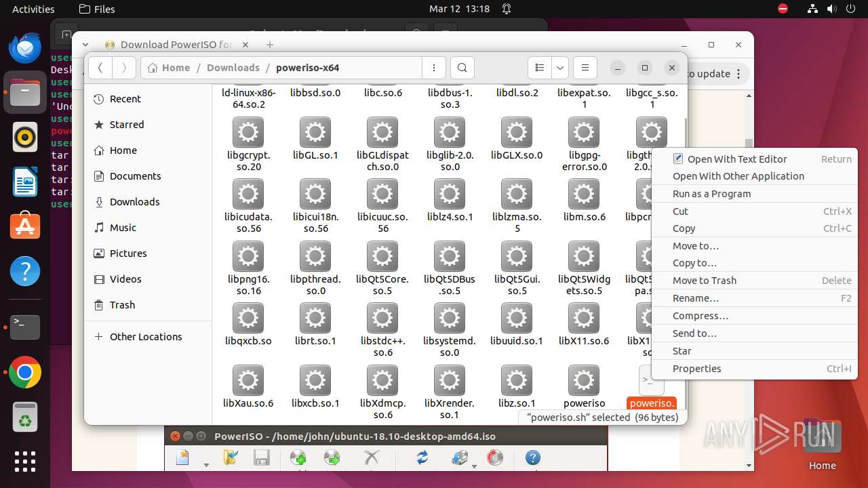Open Activities overview
Screen dimensions: 868x488
33,9
